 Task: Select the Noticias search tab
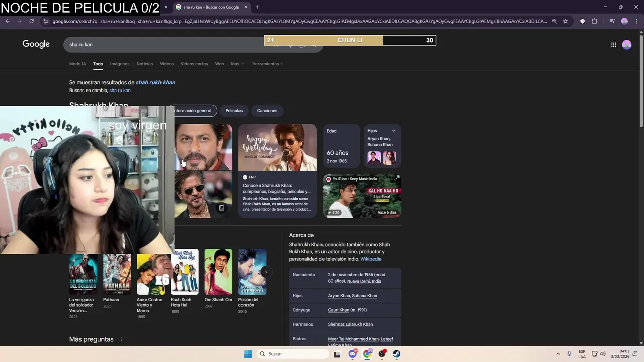[144, 64]
